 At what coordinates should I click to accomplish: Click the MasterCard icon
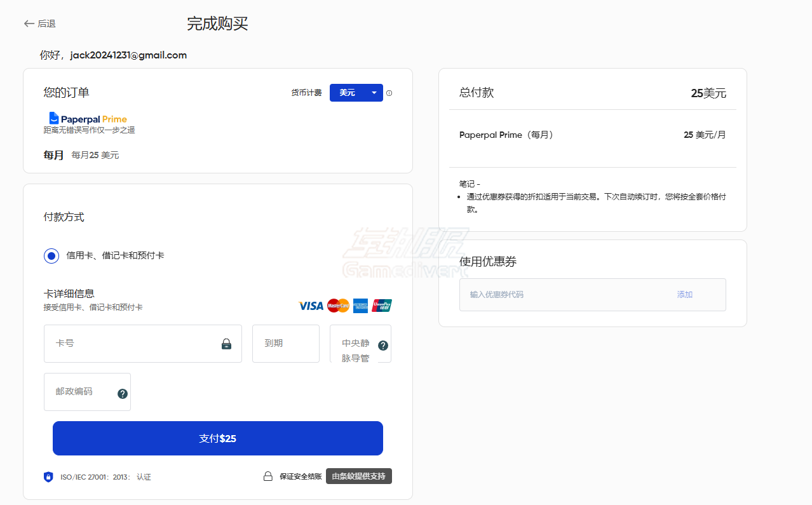pos(338,306)
